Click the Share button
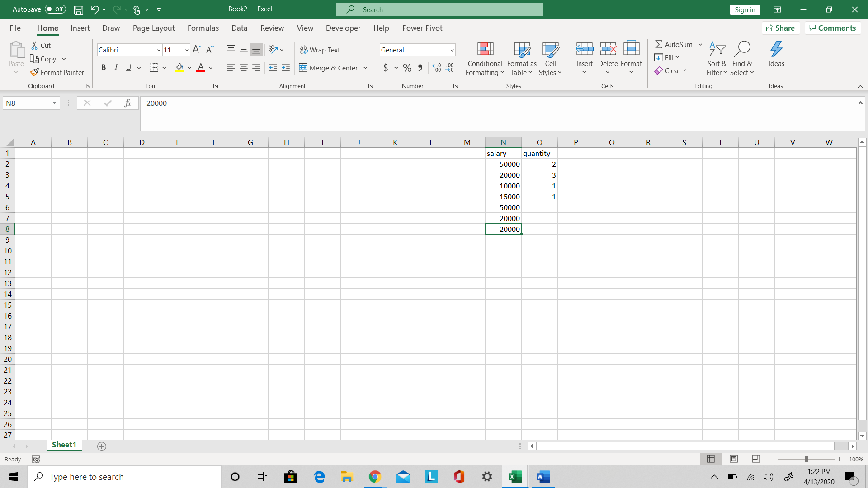Screen dimensions: 868x488 click(x=781, y=28)
